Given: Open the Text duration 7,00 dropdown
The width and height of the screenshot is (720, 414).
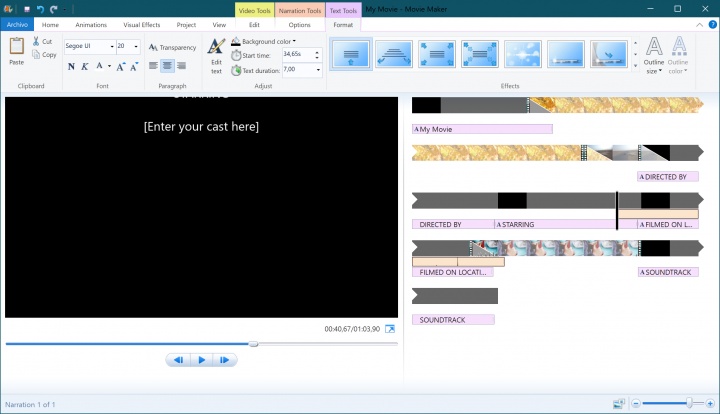Looking at the screenshot, I should [318, 70].
